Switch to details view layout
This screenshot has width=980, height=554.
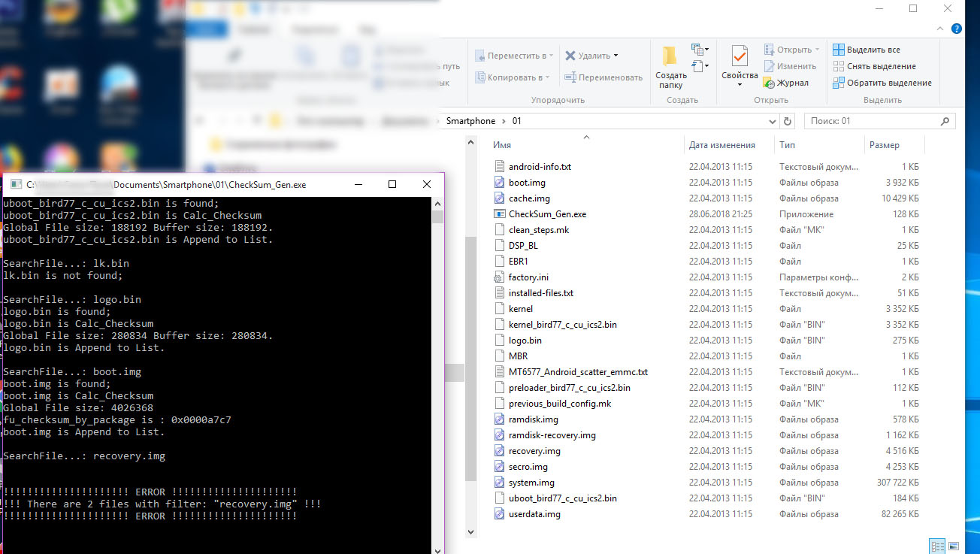point(936,546)
